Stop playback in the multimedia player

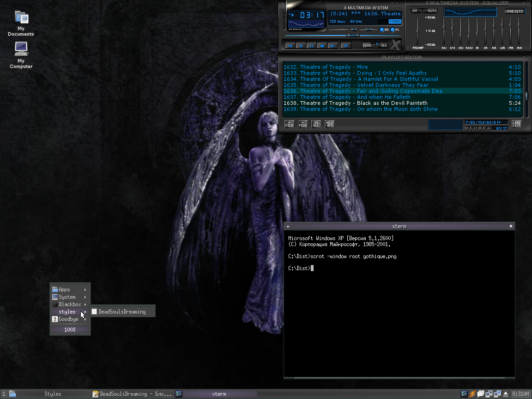point(322,45)
